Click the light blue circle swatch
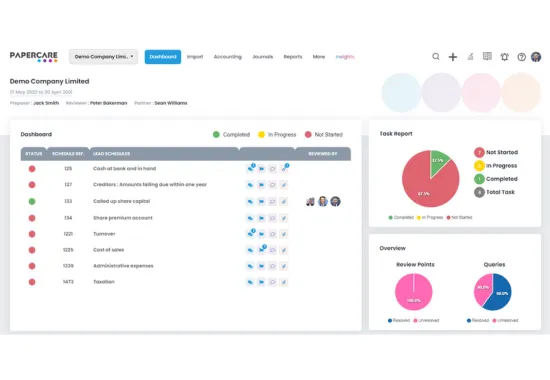Screen dimensions: 550x380 point(401,92)
